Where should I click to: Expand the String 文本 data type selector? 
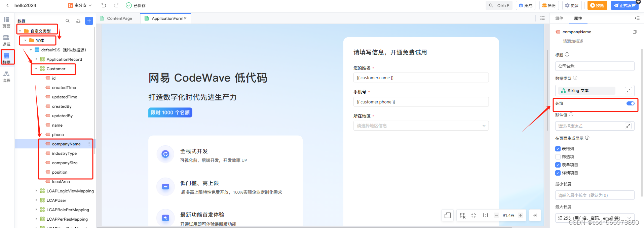629,91
